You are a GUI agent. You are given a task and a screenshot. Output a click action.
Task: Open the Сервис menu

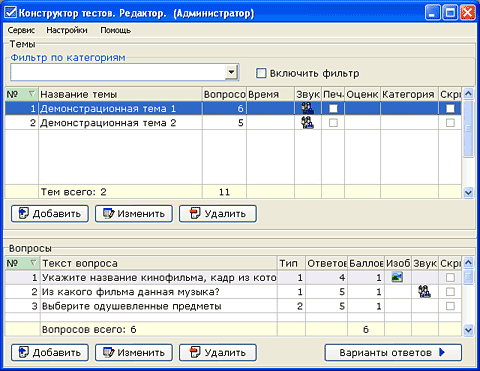[21, 30]
